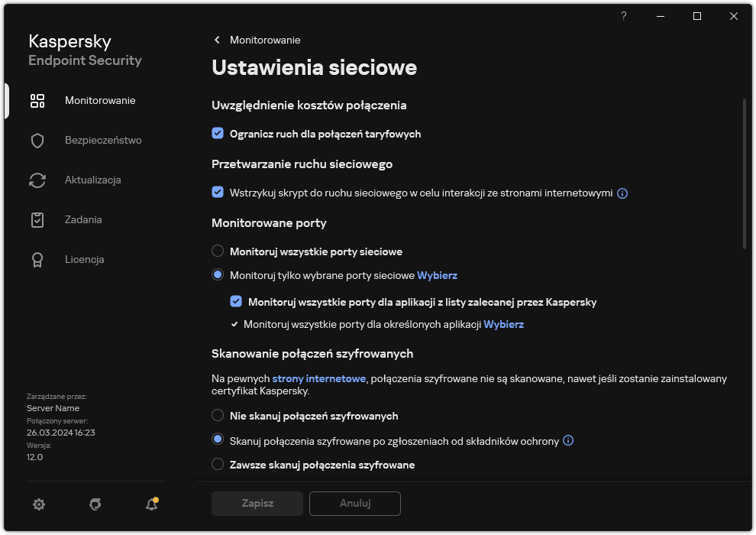Open the settings gear icon

pyautogui.click(x=39, y=504)
